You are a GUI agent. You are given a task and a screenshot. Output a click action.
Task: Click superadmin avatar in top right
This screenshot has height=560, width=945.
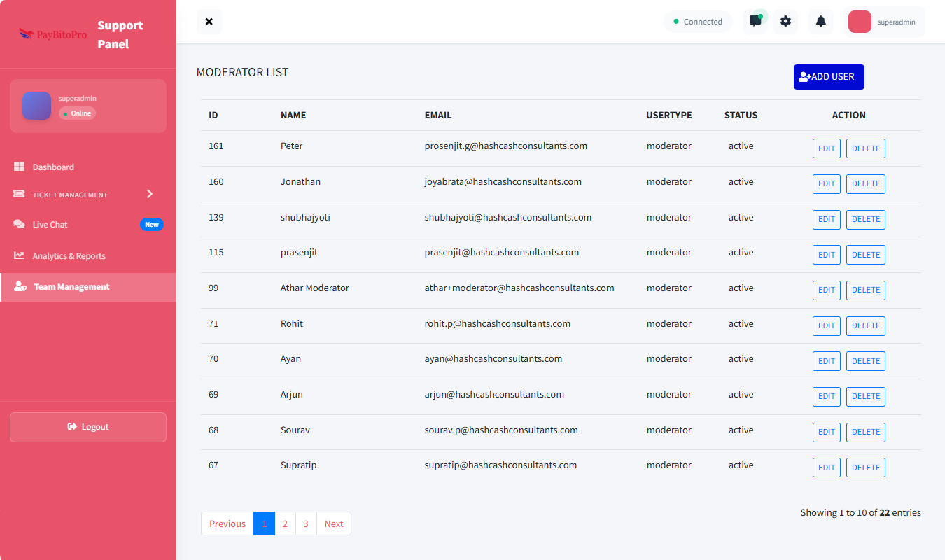pyautogui.click(x=860, y=22)
